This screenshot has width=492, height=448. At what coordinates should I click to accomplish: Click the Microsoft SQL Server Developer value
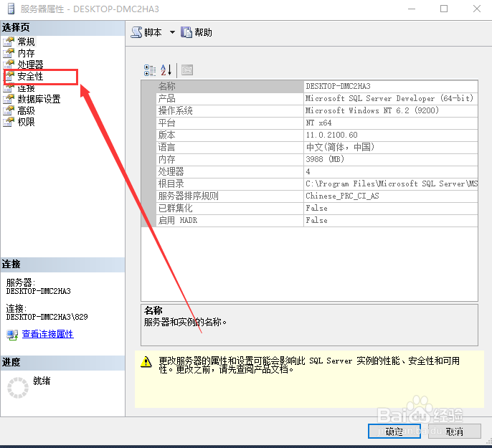389,98
